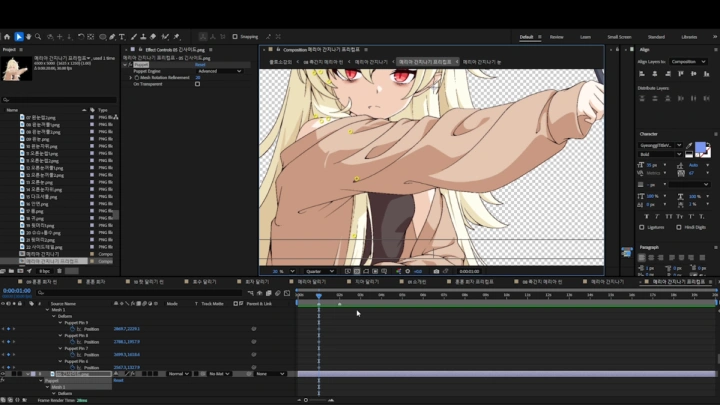The image size is (720, 405).
Task: Select the Zoom magnifier tool
Action: 38,37
